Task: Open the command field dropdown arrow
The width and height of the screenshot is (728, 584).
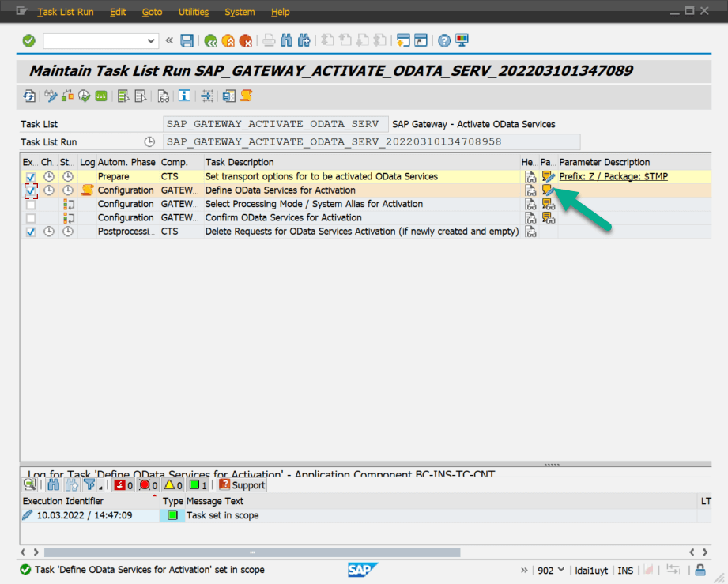Action: tap(151, 41)
